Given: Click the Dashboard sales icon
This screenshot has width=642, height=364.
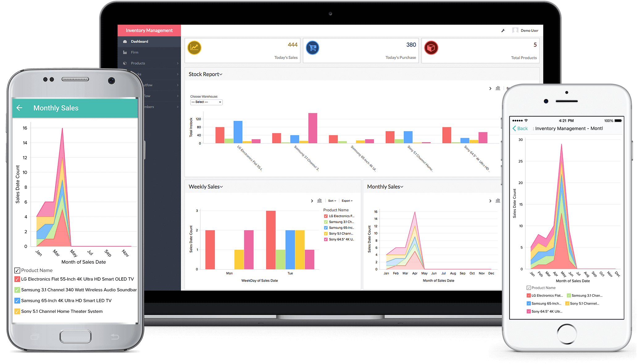Looking at the screenshot, I should coord(194,48).
